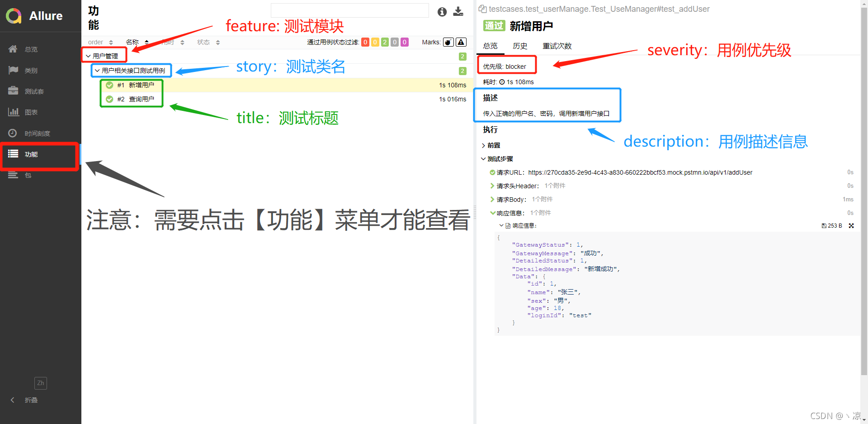The image size is (868, 424).
Task: Click the passed icon of #1 新增用户
Action: coord(109,85)
